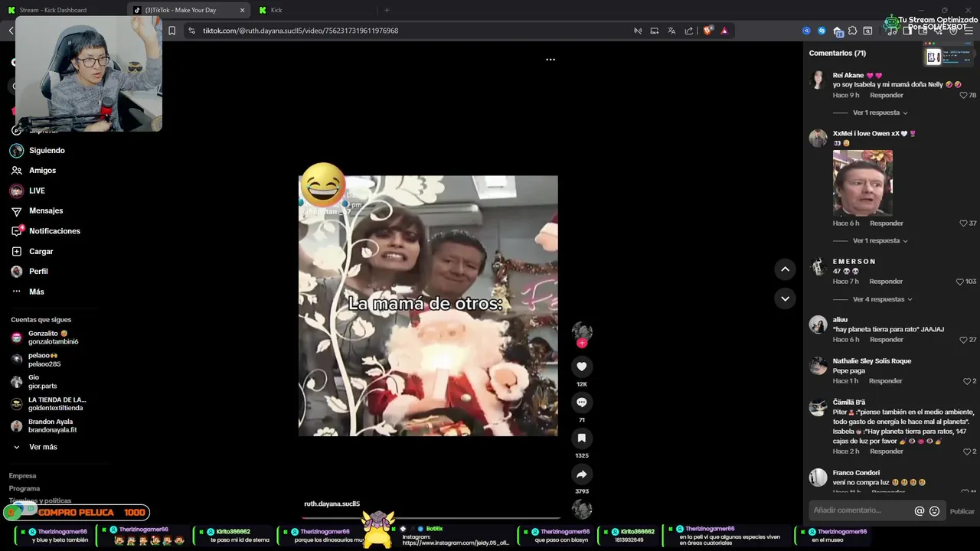Viewport: 980px width, 551px height.
Task: Switch to the 'Stream - Kick Dashboard' tab
Action: click(52, 10)
